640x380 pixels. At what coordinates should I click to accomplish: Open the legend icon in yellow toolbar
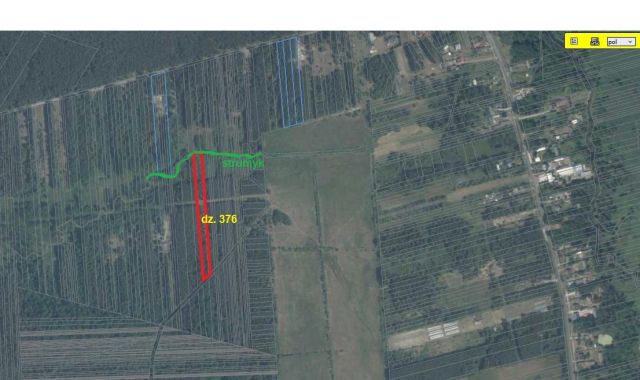(574, 41)
